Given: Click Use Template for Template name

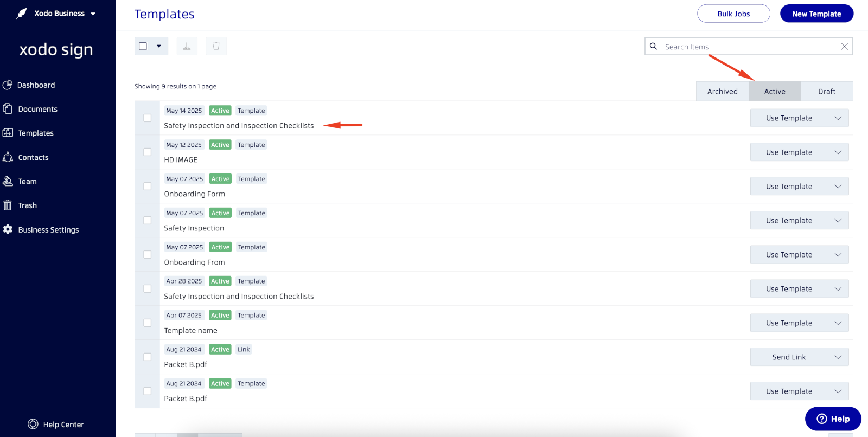Looking at the screenshot, I should click(x=789, y=323).
